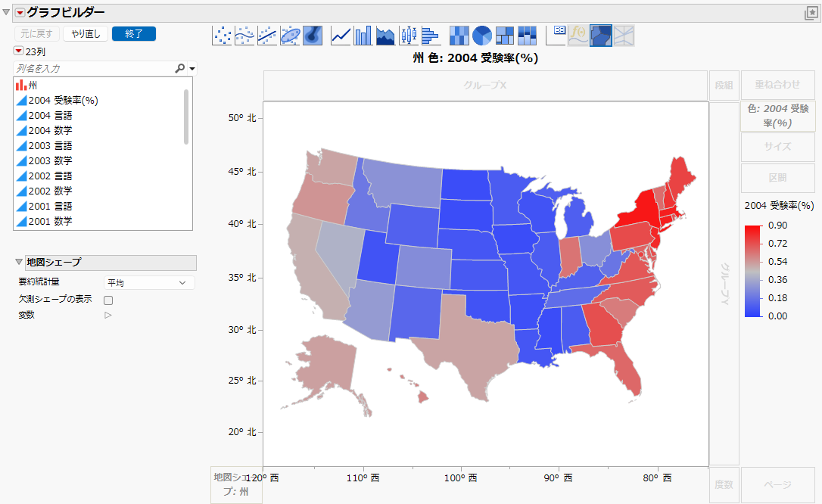This screenshot has height=504, width=822.
Task: Click the グループX drop zone
Action: (485, 85)
